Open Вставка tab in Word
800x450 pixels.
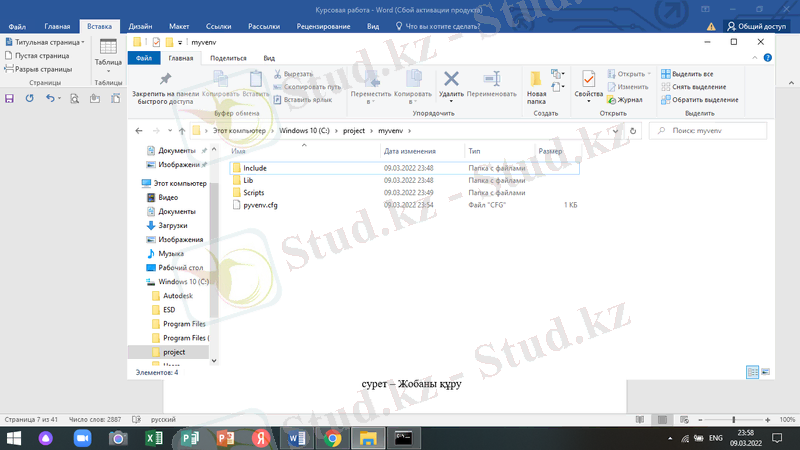click(x=99, y=26)
